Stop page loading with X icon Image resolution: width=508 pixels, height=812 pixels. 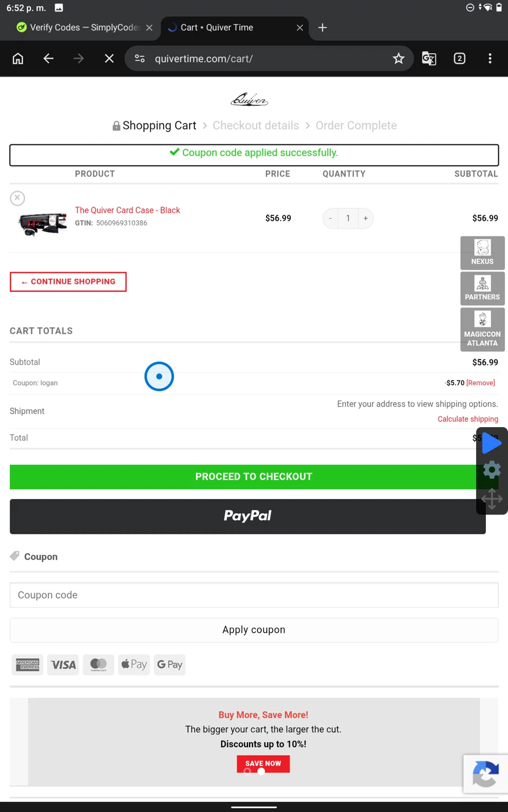click(109, 58)
